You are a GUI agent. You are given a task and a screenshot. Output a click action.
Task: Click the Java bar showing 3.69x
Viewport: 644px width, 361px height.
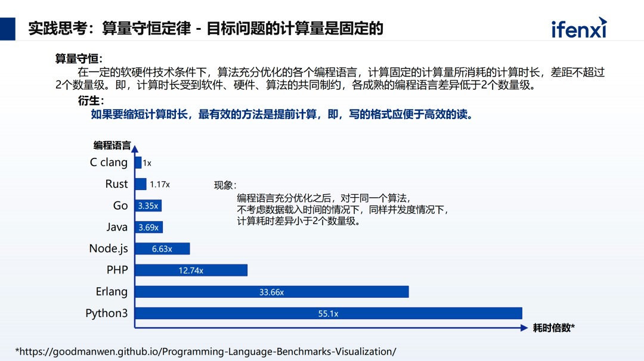[x=148, y=228]
